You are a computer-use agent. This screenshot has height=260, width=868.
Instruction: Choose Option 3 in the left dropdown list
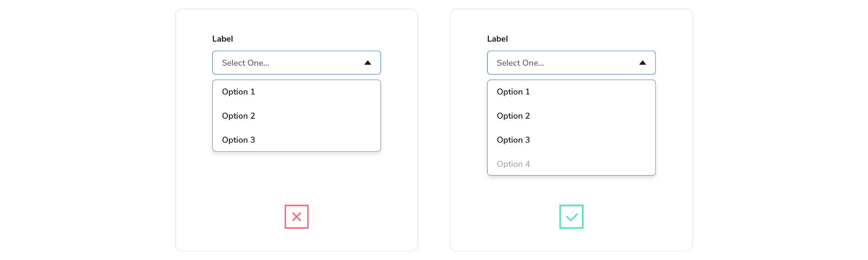pyautogui.click(x=238, y=140)
